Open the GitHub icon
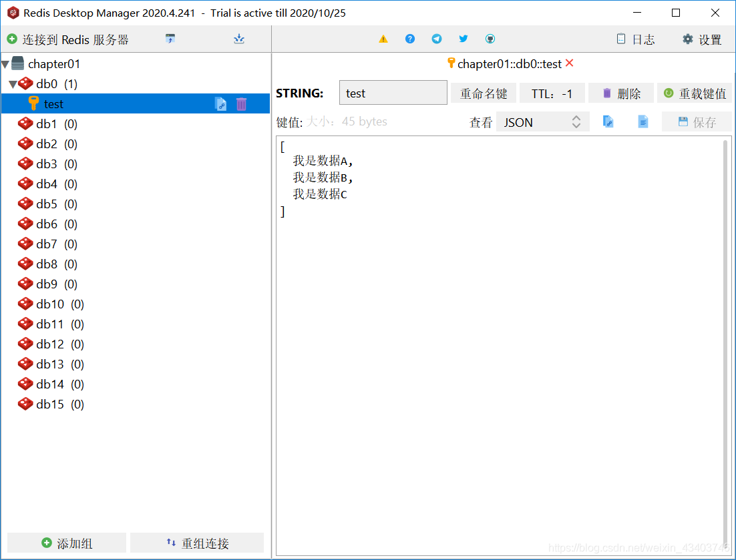The width and height of the screenshot is (736, 560). 490,39
